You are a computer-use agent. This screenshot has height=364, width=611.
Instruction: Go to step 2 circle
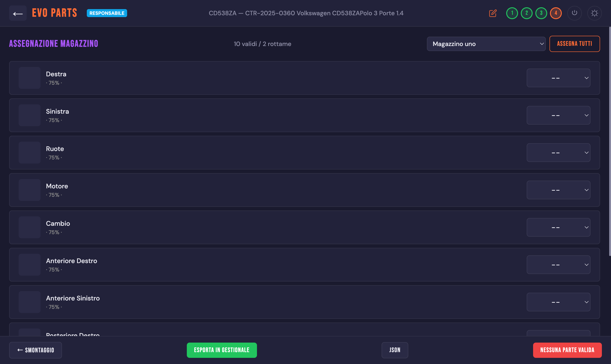tap(526, 13)
